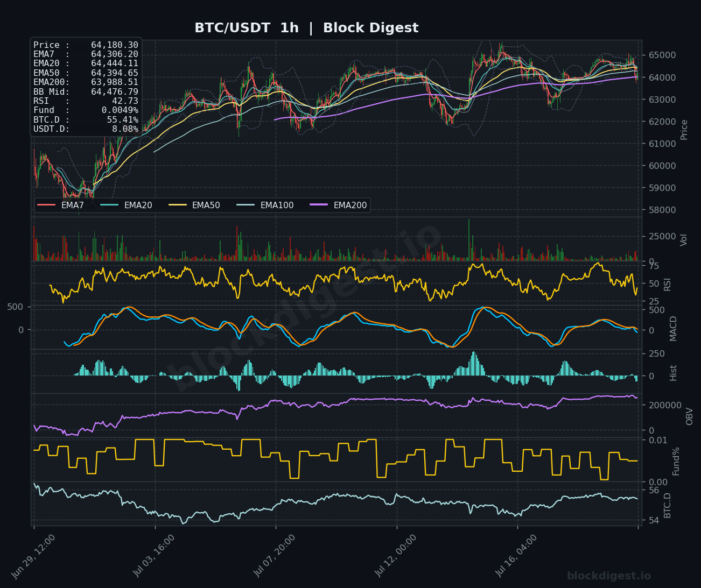Click the 200000 OBV tick label

(x=665, y=405)
